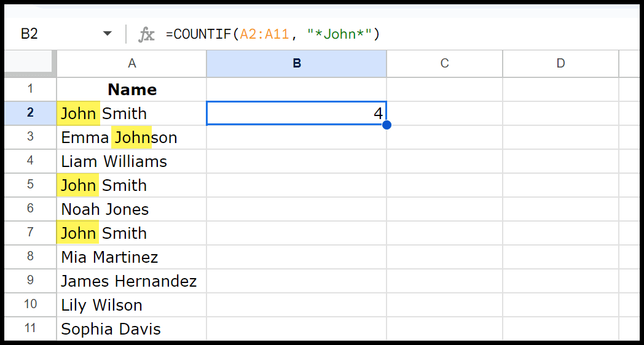644x345 pixels.
Task: Select the Noah Jones cell
Action: pyautogui.click(x=132, y=209)
